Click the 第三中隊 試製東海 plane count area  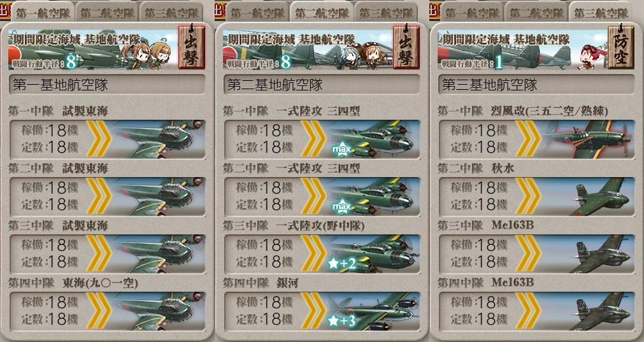coord(50,253)
